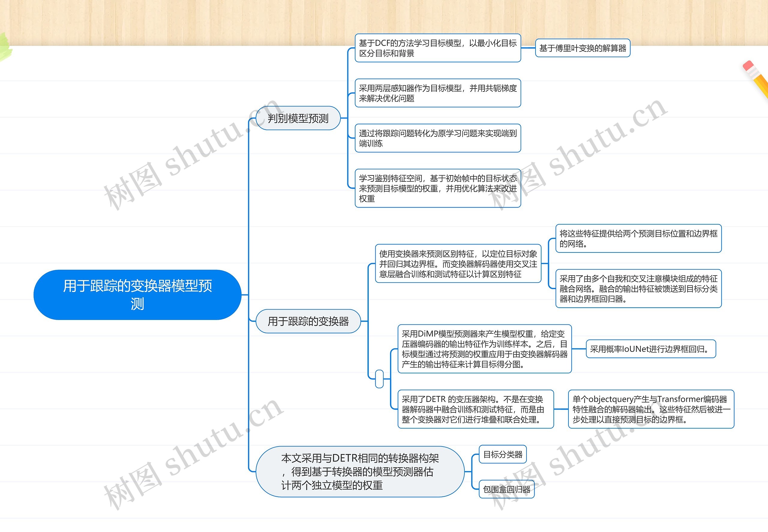Click node 学习鉴别特征空间

pyautogui.click(x=438, y=188)
